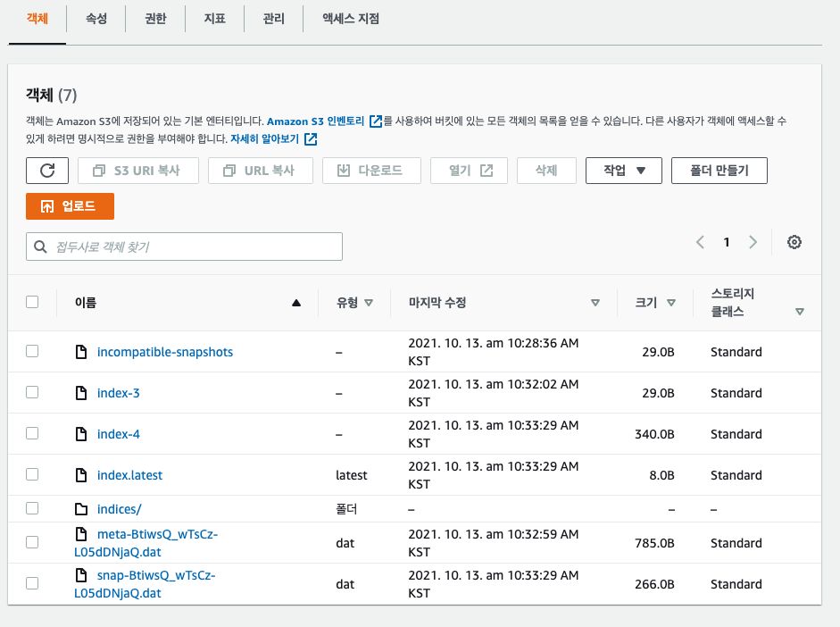Switch to the 관리 tab
This screenshot has width=840, height=627.
[273, 19]
